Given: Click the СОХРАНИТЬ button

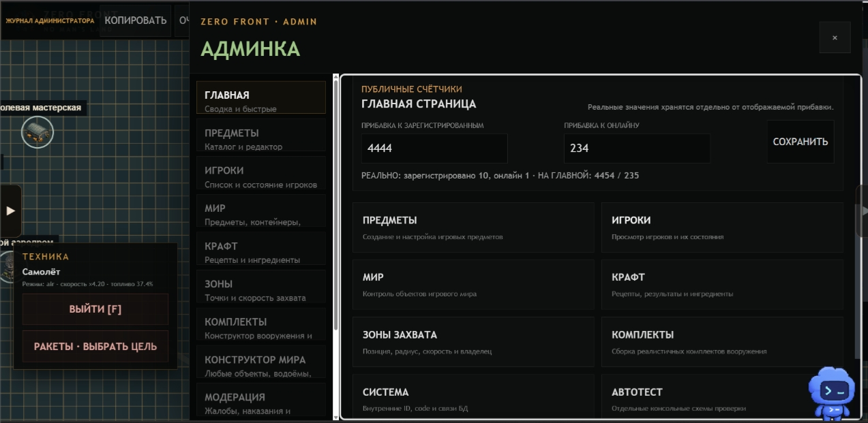Looking at the screenshot, I should [800, 142].
